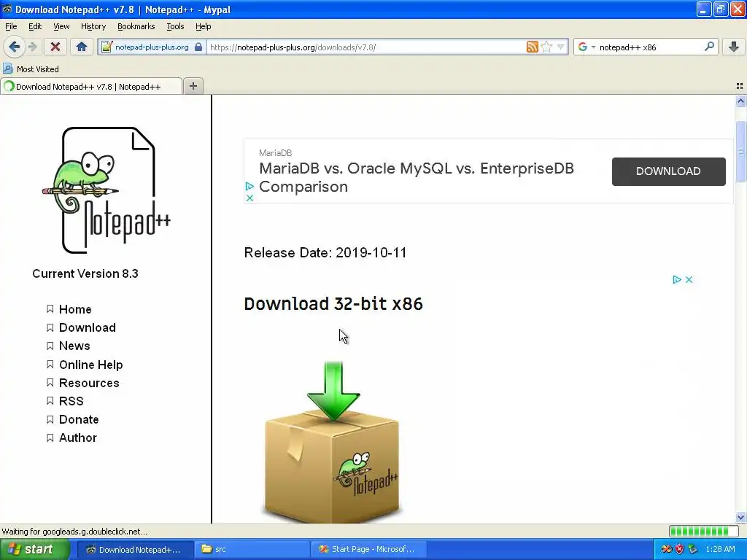Open the News sidebar link
The width and height of the screenshot is (747, 560).
(x=74, y=346)
